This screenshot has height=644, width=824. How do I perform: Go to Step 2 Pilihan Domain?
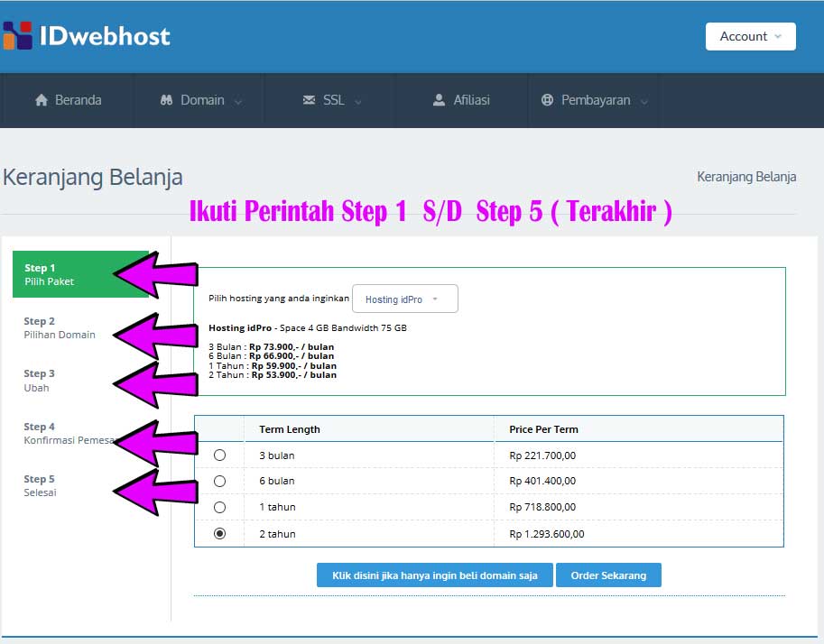coord(60,327)
